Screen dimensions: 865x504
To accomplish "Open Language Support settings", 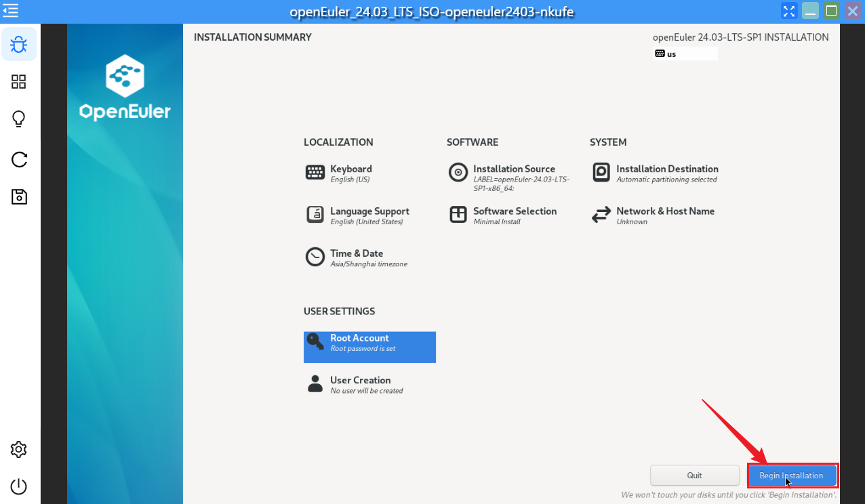I will [369, 215].
